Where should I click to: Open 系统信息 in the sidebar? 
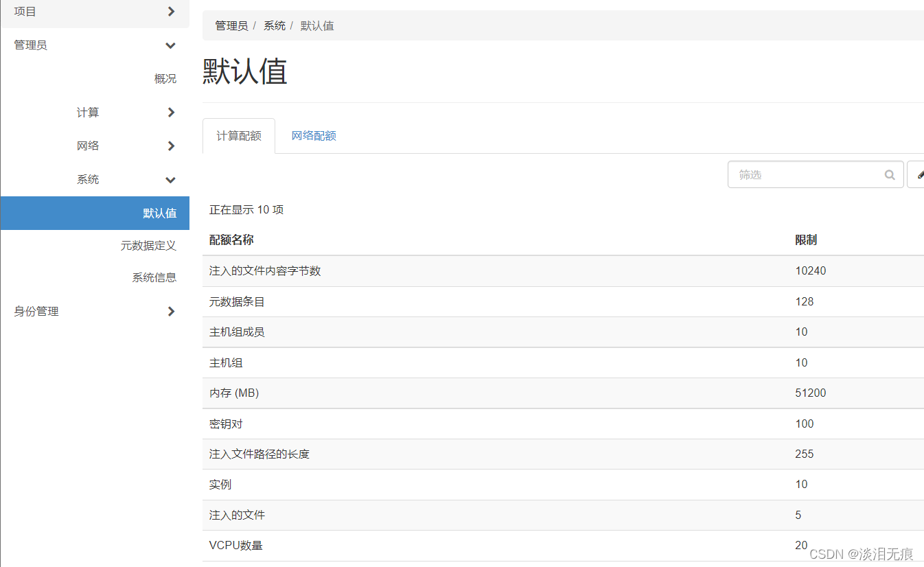click(x=154, y=277)
